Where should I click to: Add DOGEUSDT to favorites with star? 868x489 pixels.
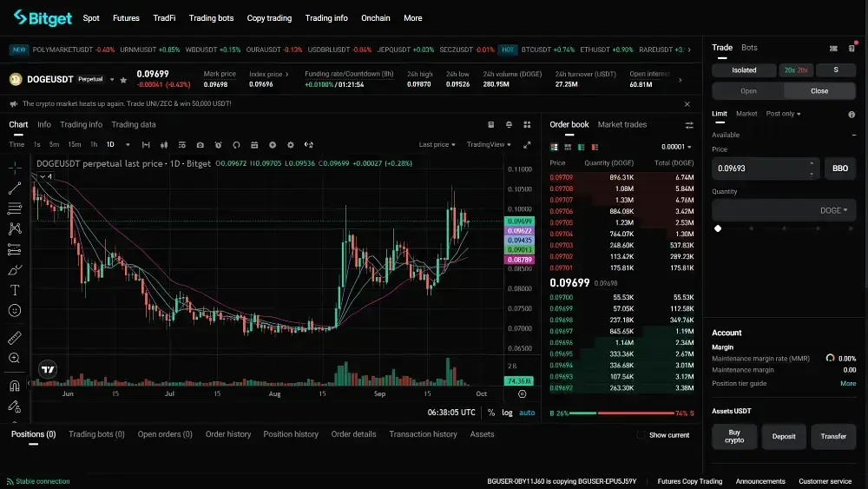click(x=123, y=80)
